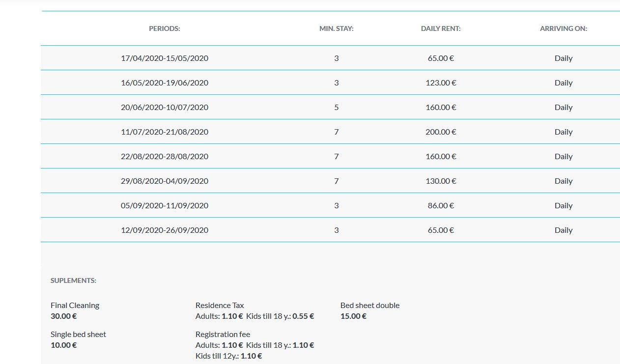Click the 15.00 € bed sheet price
Image resolution: width=620 pixels, height=364 pixels.
pos(353,316)
